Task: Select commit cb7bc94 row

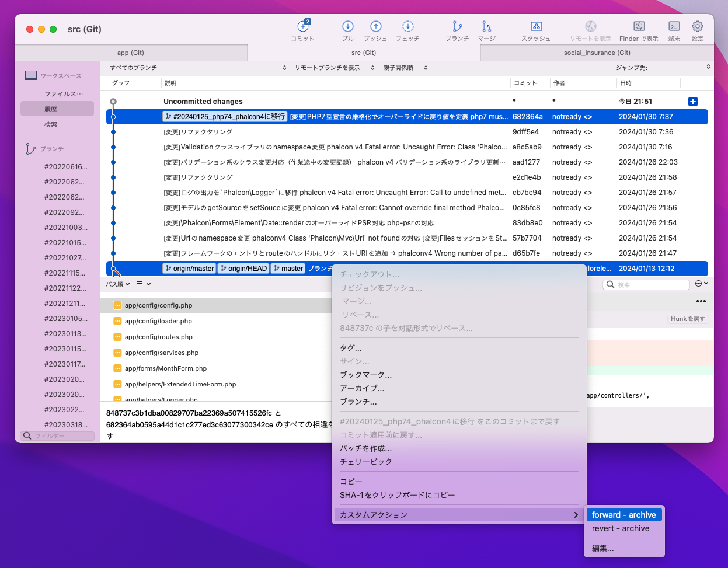Action: pos(407,193)
